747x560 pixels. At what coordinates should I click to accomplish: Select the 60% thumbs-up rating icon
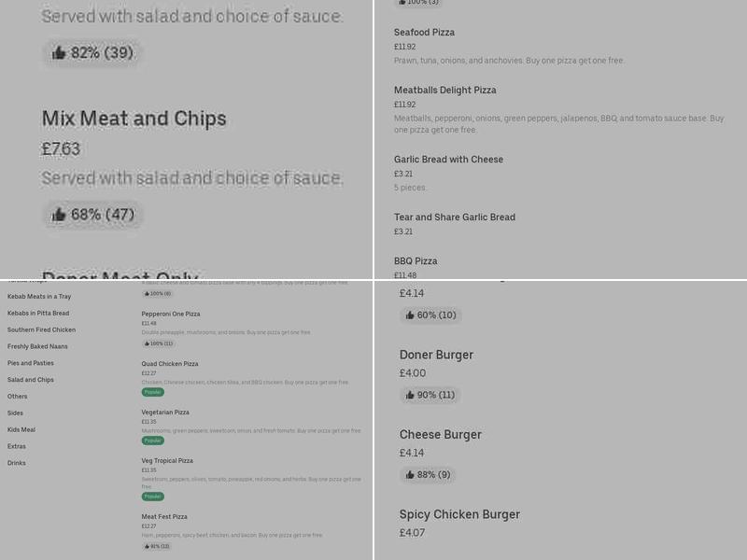coord(410,315)
